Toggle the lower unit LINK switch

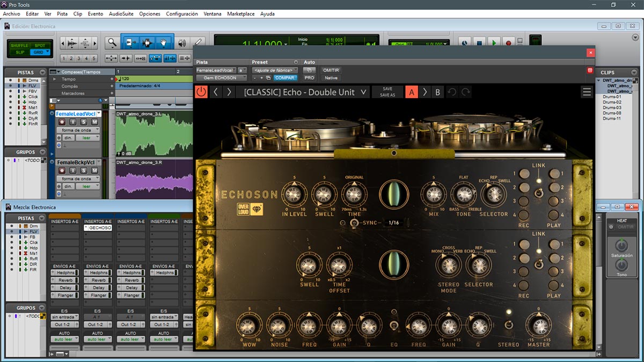click(x=538, y=263)
